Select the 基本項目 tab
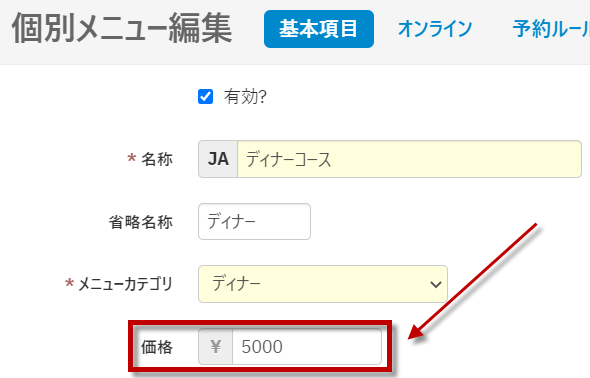This screenshot has width=590, height=378. [x=319, y=29]
